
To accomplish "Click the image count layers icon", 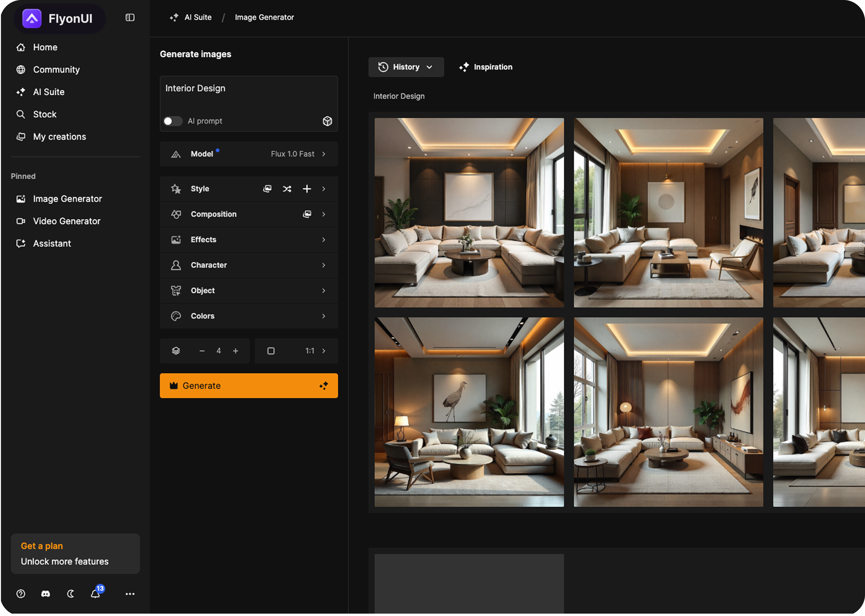I will [175, 351].
